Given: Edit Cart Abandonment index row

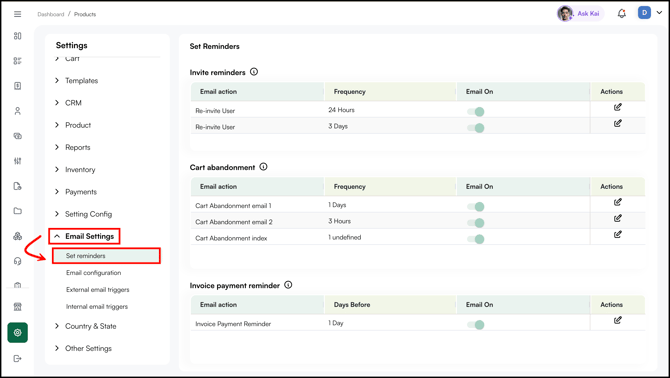Looking at the screenshot, I should tap(617, 234).
